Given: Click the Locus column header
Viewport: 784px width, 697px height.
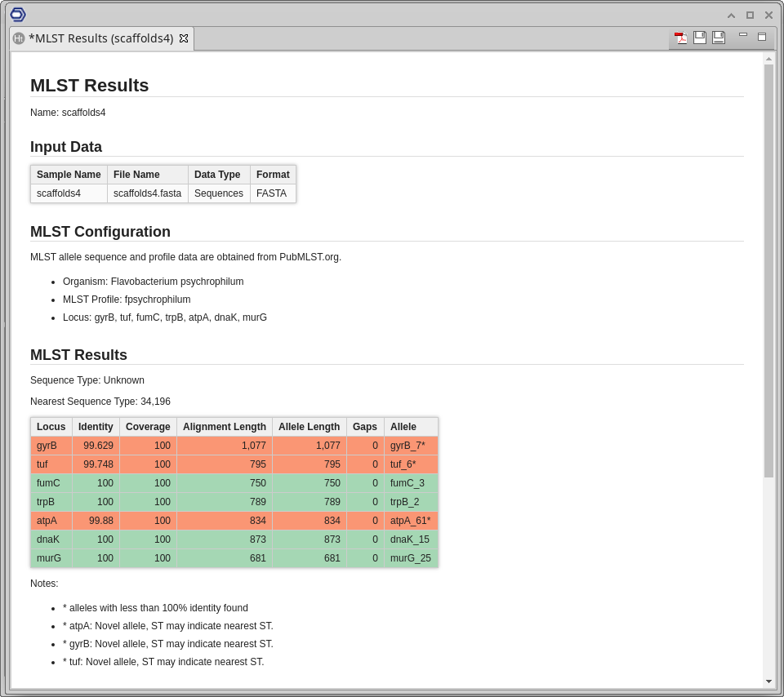Looking at the screenshot, I should 51,427.
